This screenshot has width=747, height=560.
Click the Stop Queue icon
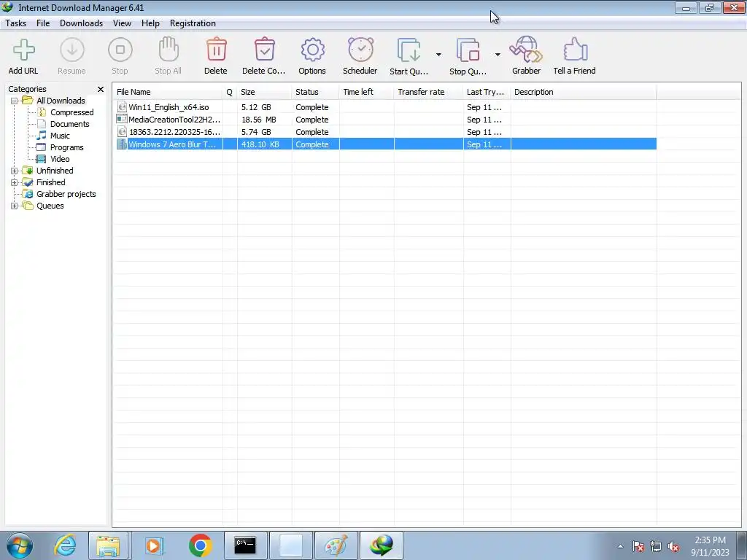468,50
